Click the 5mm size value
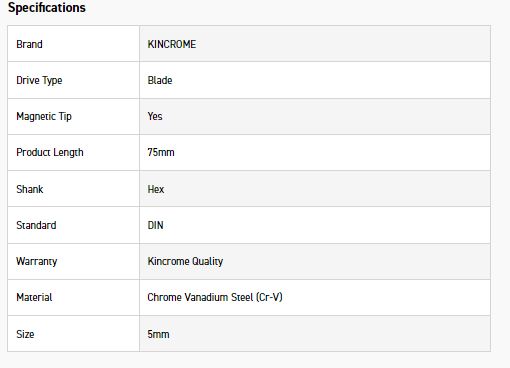This screenshot has width=510, height=368. 158,334
